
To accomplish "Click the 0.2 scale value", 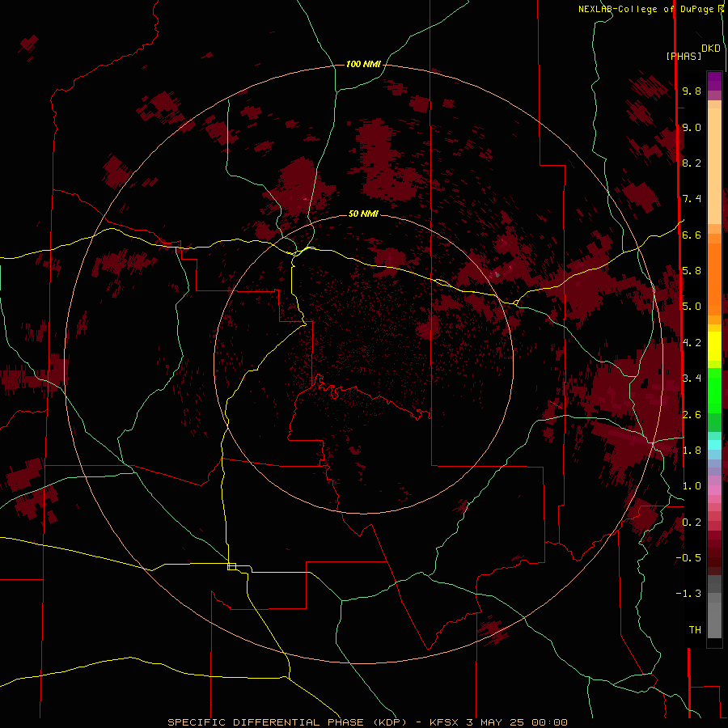I will (x=692, y=523).
